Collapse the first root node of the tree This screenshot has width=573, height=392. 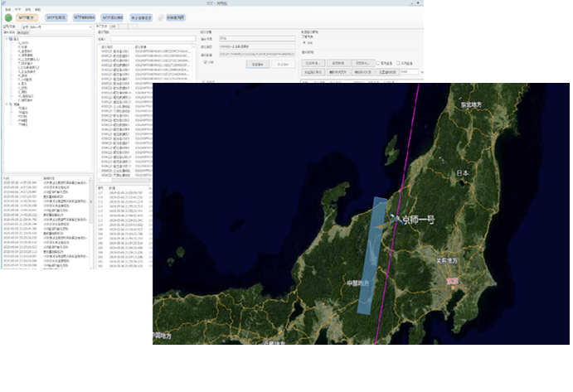[5, 37]
